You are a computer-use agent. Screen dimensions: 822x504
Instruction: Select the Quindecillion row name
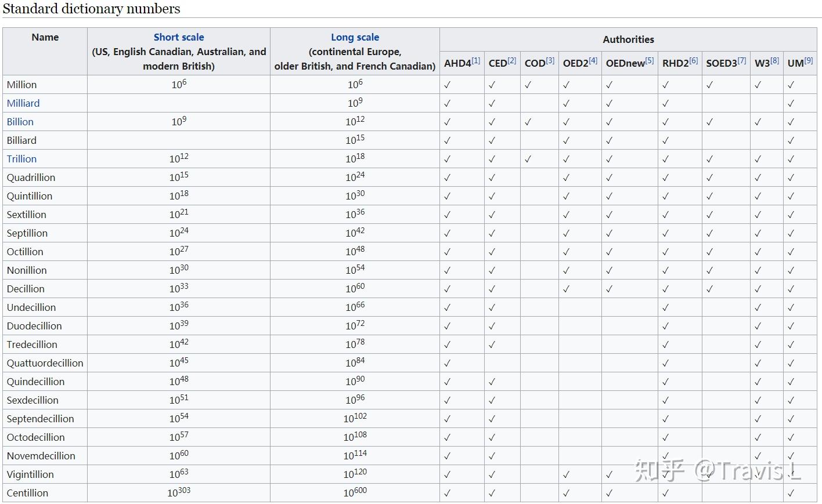(35, 382)
